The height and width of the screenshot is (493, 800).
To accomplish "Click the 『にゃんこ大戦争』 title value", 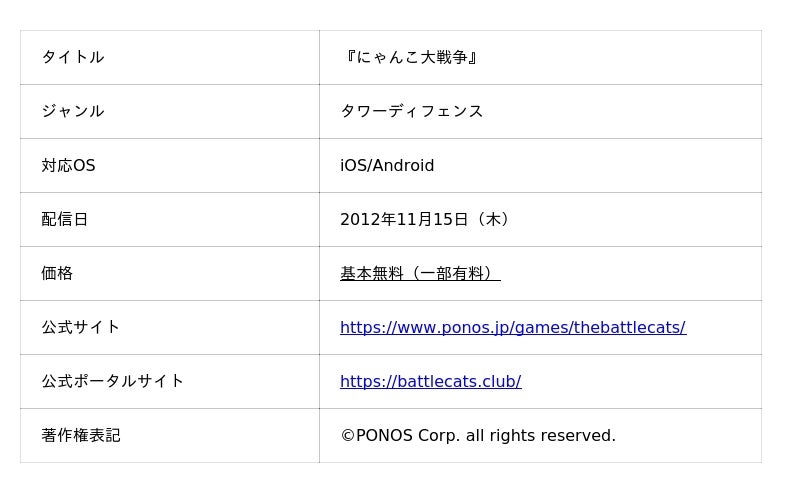I will click(410, 58).
